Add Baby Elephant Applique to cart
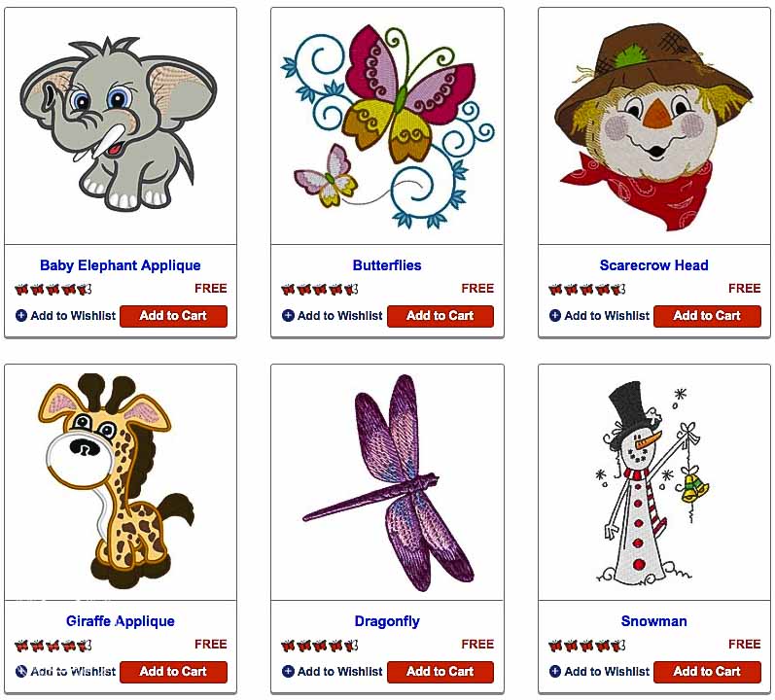The image size is (775, 700). [173, 316]
